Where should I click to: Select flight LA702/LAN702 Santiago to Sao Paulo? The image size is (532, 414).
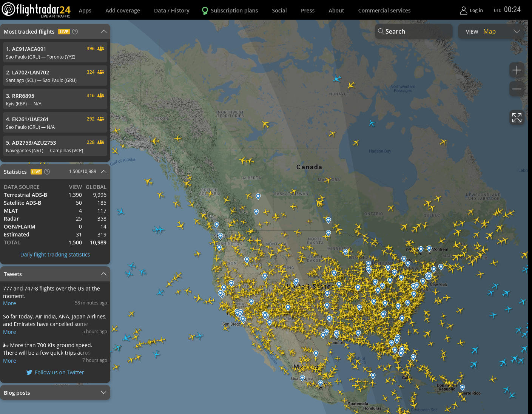click(55, 76)
